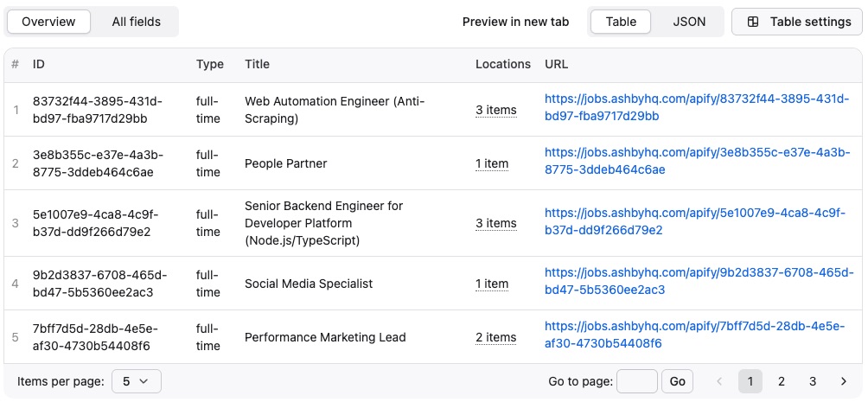The width and height of the screenshot is (868, 402).
Task: Go to the previous page using the left chevron
Action: [718, 381]
